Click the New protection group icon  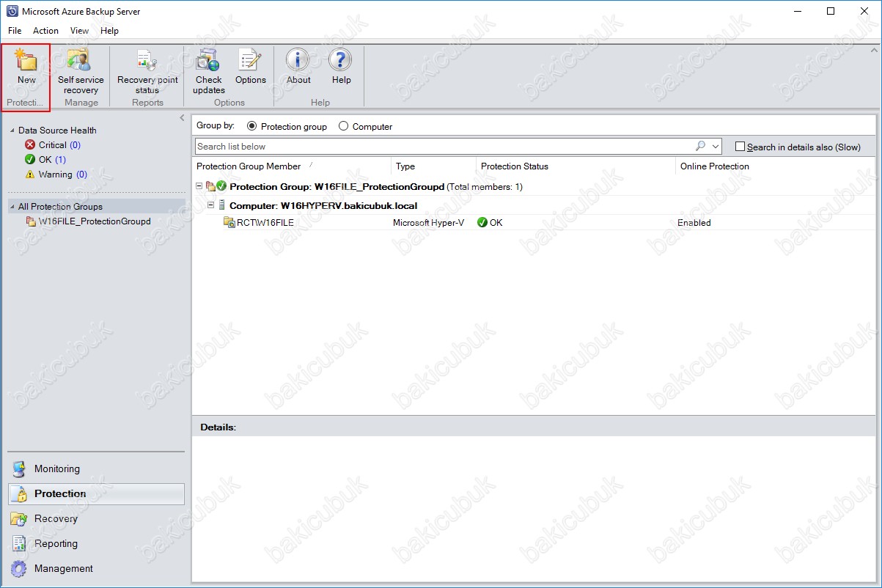click(x=26, y=59)
